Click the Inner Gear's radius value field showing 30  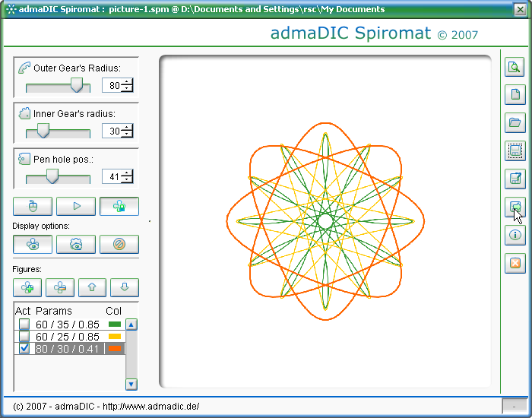click(112, 131)
